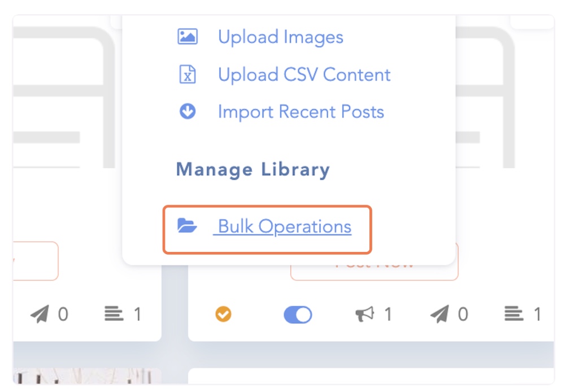566x392 pixels.
Task: Click the CSV file icon
Action: [x=187, y=75]
